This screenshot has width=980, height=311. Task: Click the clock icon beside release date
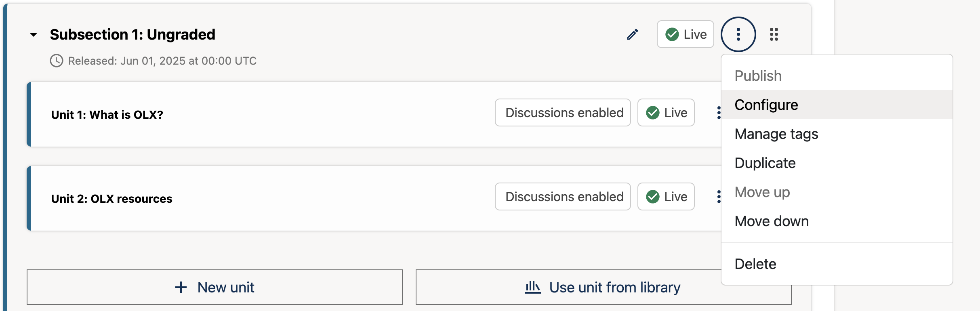(57, 61)
